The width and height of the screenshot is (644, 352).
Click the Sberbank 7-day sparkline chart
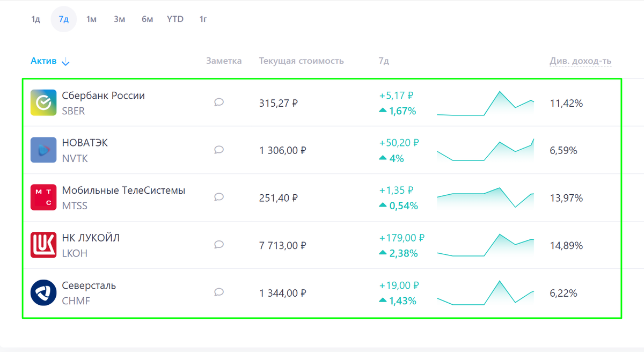pos(486,103)
